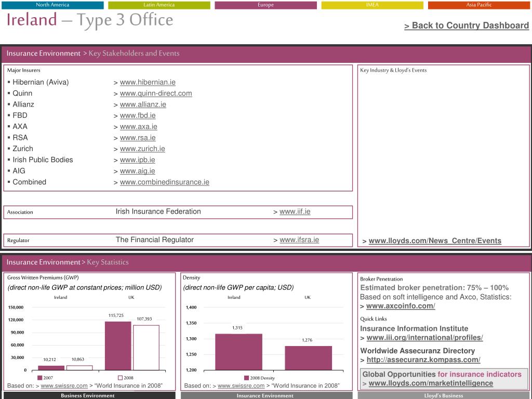Open www.axa.ie link
532x399 pixels.
point(138,127)
